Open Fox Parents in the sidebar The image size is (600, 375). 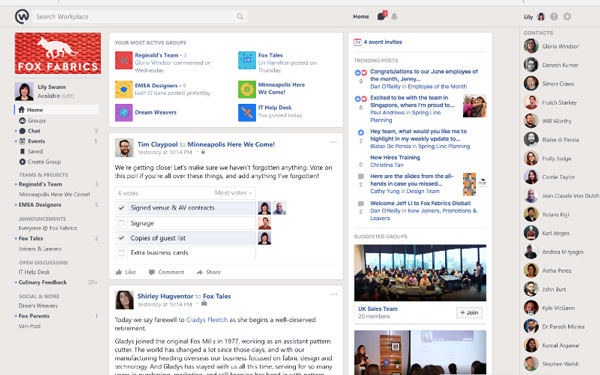[34, 316]
